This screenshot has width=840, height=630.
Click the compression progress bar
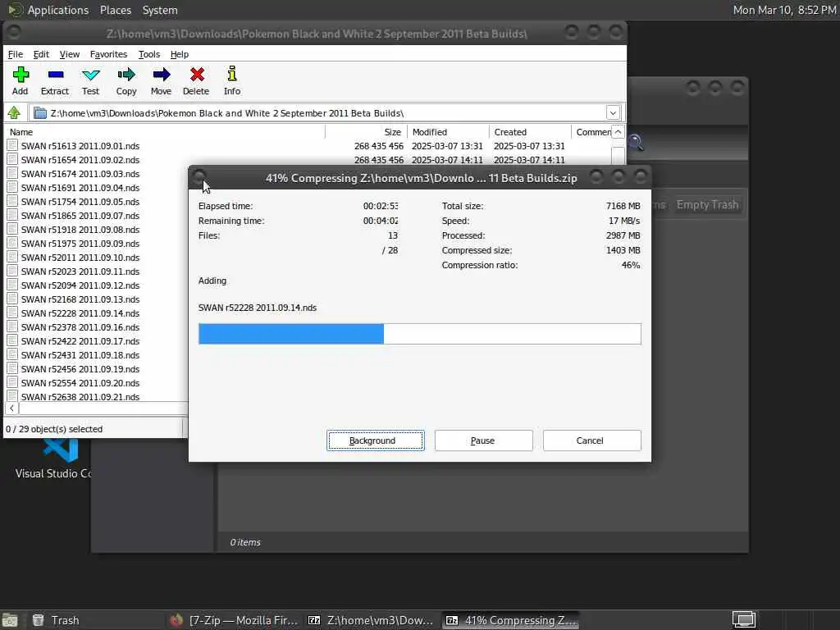point(419,334)
